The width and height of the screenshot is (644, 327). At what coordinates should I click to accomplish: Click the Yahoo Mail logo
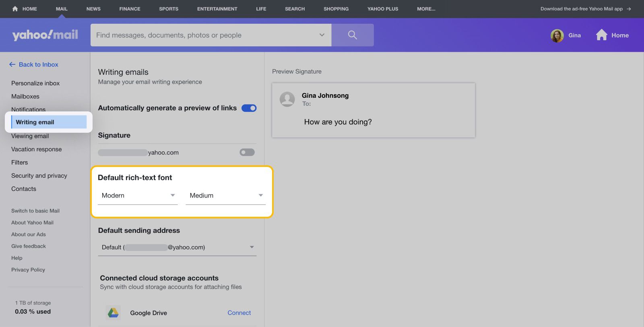pos(45,35)
